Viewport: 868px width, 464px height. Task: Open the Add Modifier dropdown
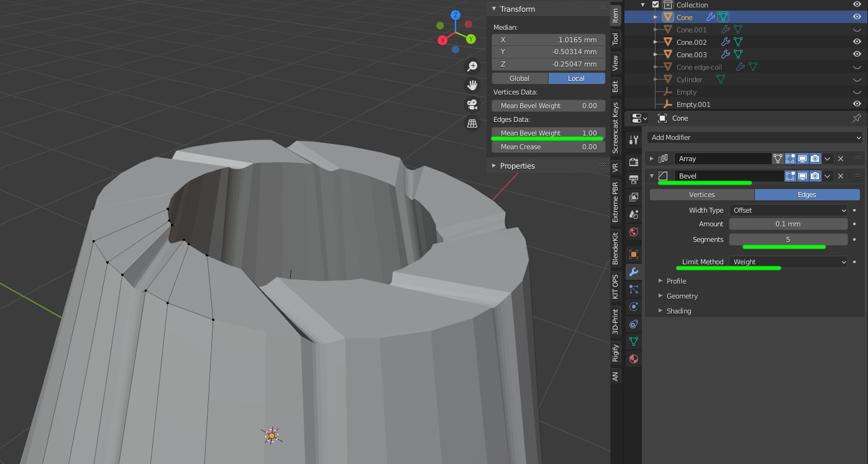click(x=755, y=137)
